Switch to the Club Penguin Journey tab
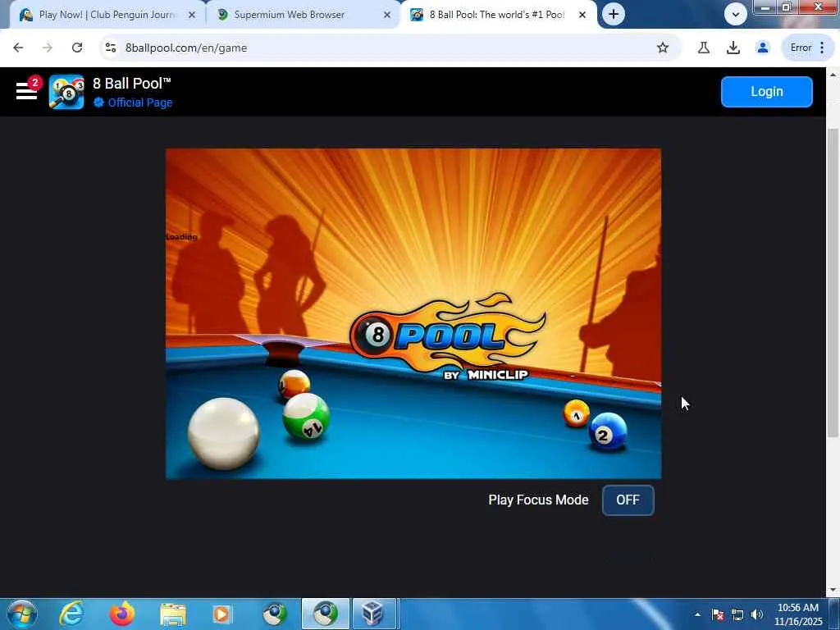Viewport: 840px width, 630px height. coord(107,15)
